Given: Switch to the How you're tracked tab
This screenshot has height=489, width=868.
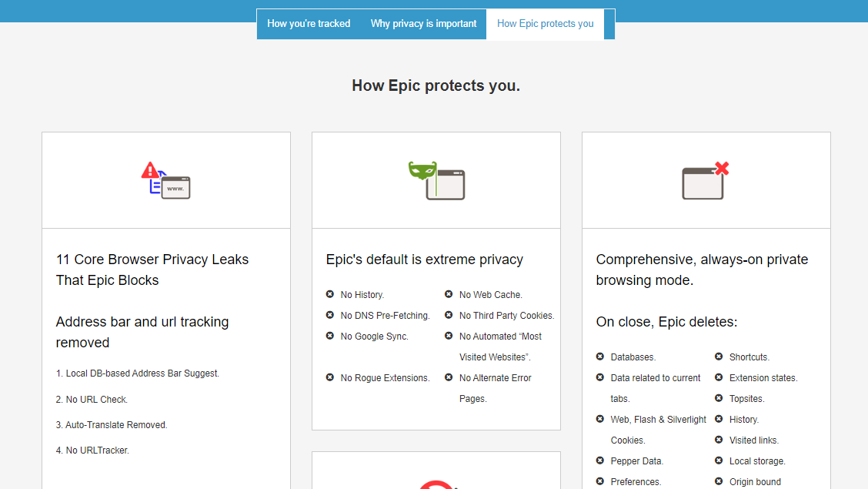Looking at the screenshot, I should (x=309, y=24).
